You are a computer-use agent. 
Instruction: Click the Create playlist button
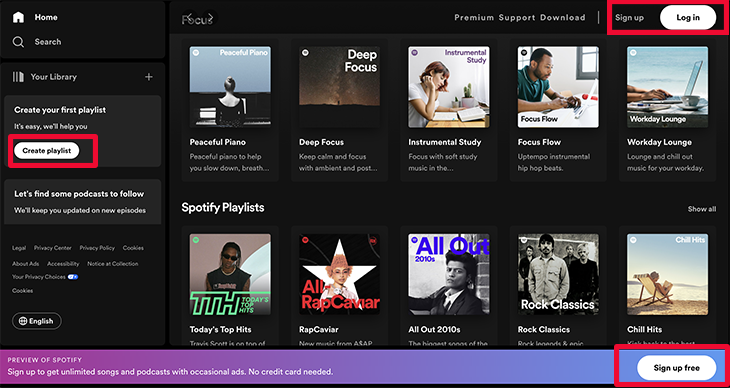pyautogui.click(x=47, y=150)
